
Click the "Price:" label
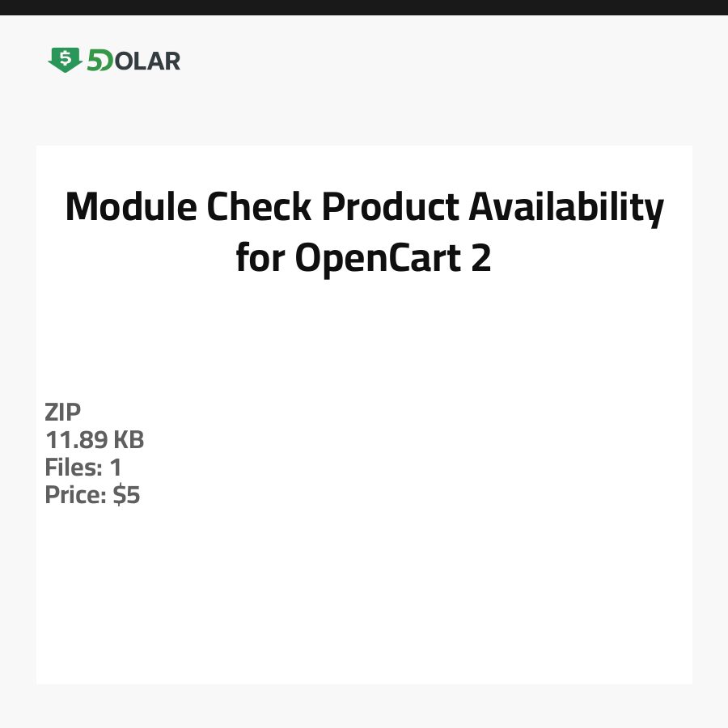coord(75,495)
